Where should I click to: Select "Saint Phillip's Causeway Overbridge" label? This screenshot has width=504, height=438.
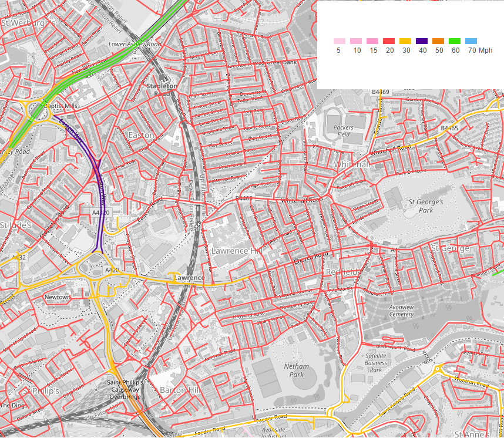coord(125,389)
